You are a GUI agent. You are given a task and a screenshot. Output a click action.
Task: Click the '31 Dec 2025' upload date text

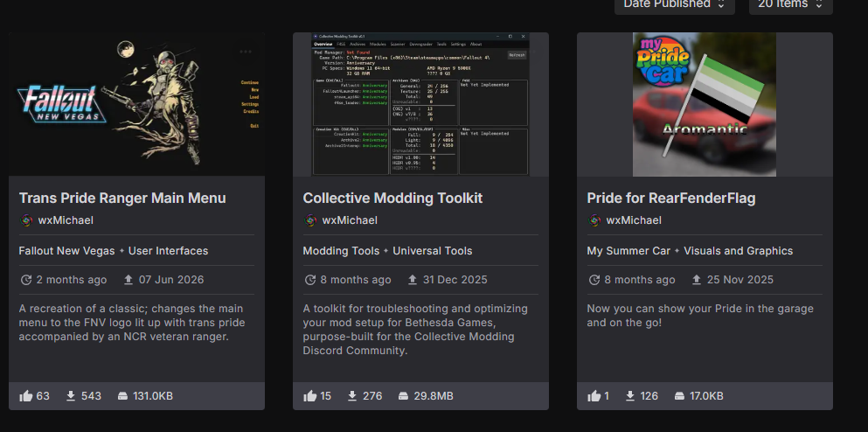pyautogui.click(x=455, y=280)
